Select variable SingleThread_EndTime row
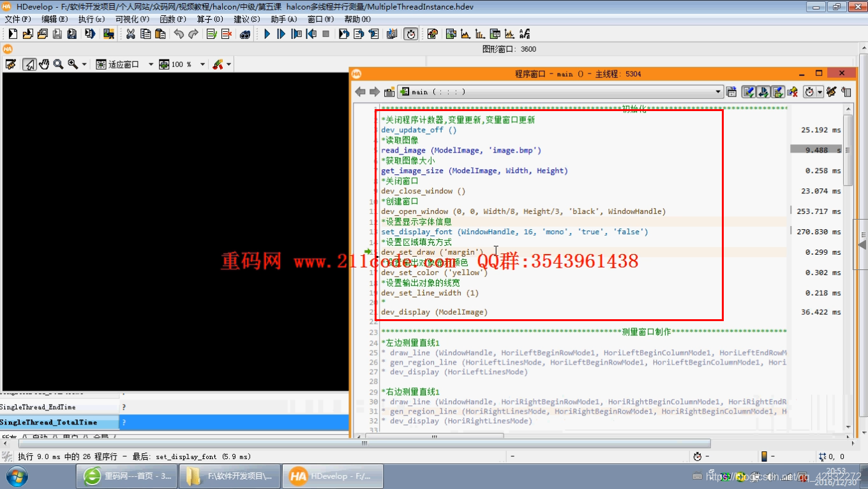868x489 pixels. (174, 407)
